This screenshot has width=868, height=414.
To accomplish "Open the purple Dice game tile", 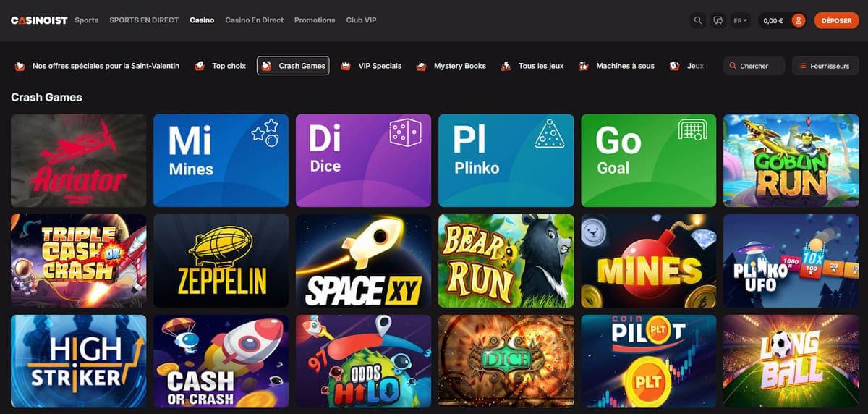I will (x=363, y=161).
